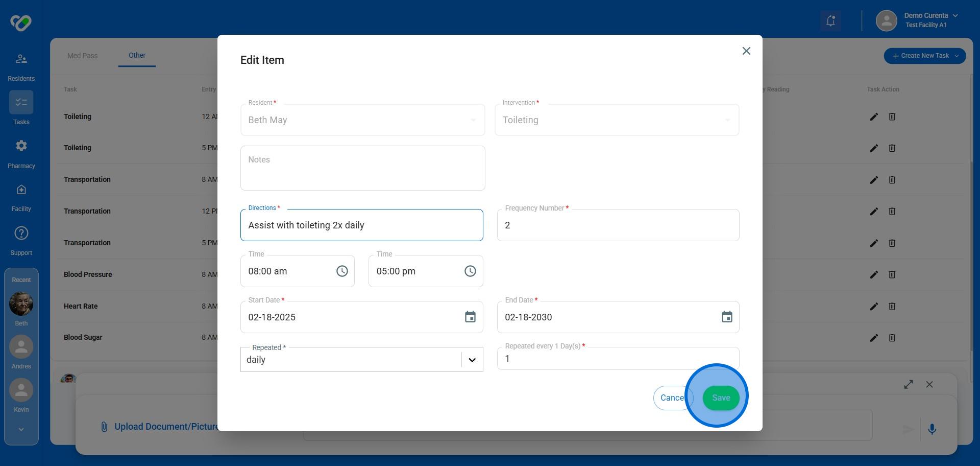This screenshot has width=980, height=466.
Task: Edit the first Toileting task (12 AM)
Action: (874, 116)
